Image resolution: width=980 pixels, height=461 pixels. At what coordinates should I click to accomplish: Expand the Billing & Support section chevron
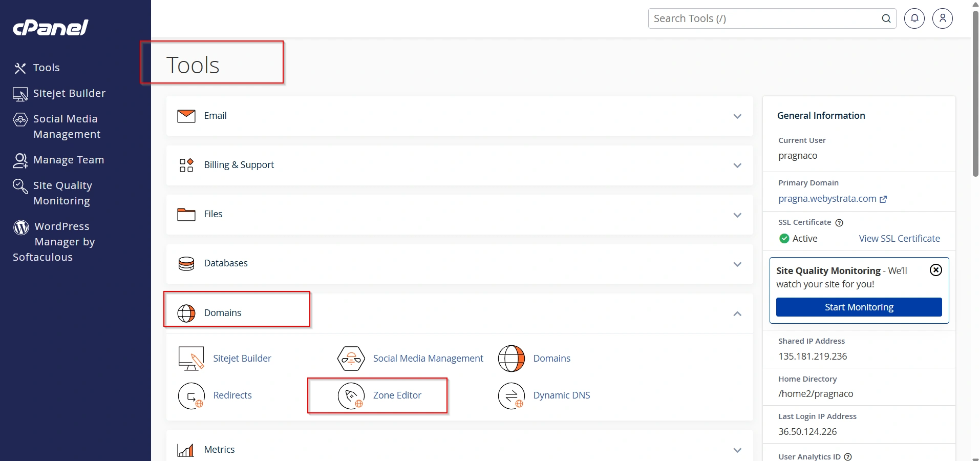[737, 165]
